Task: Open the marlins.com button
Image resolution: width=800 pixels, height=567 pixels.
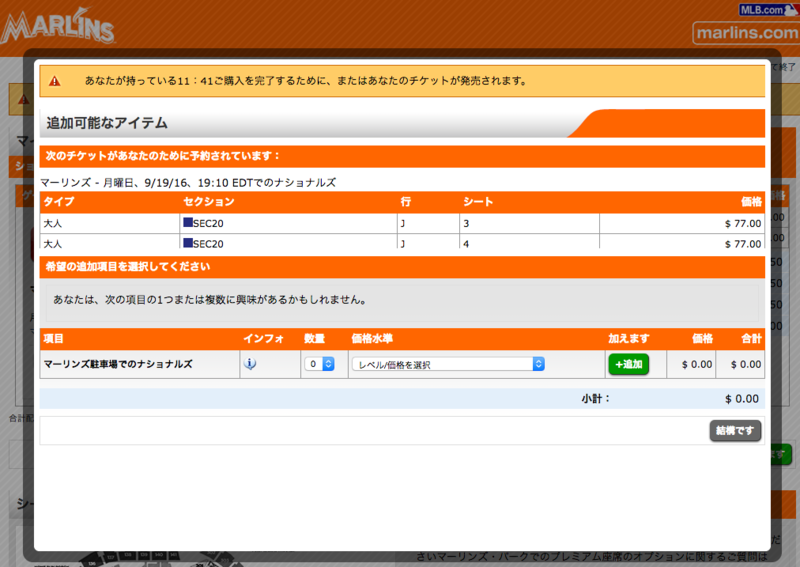Action: 747,33
